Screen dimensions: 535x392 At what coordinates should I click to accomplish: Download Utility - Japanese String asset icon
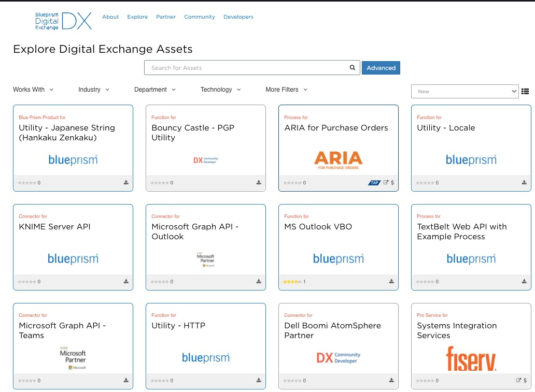126,182
